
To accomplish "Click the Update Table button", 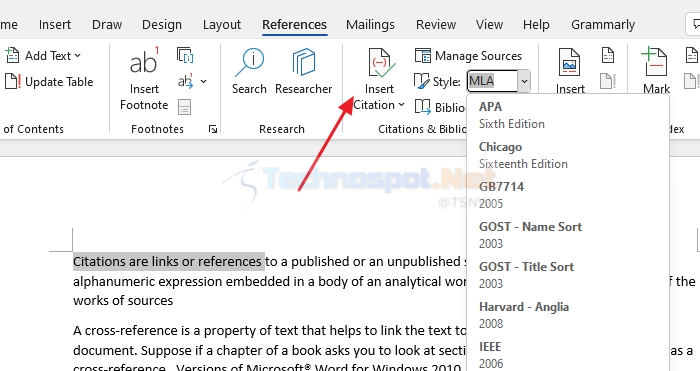I will [x=49, y=82].
